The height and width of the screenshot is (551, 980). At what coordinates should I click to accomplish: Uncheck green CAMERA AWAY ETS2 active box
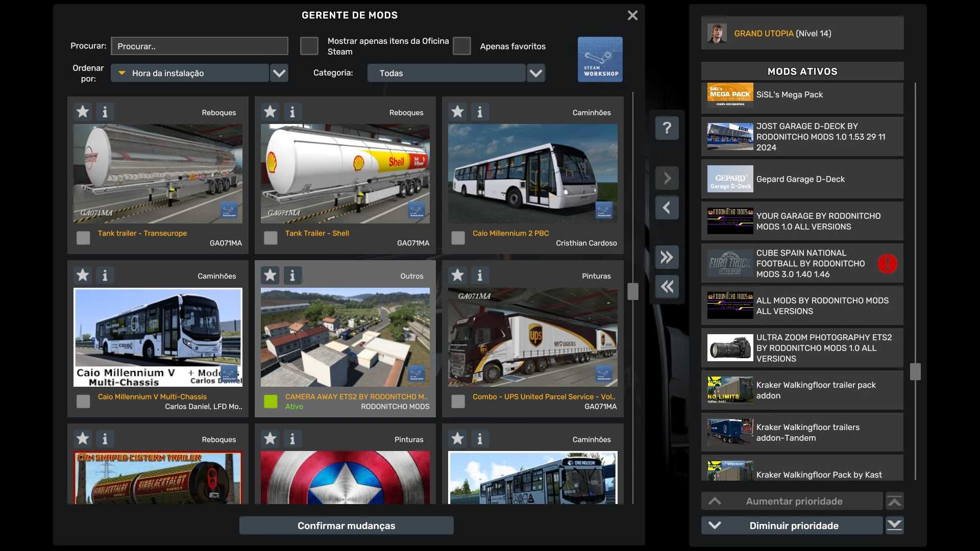(271, 402)
